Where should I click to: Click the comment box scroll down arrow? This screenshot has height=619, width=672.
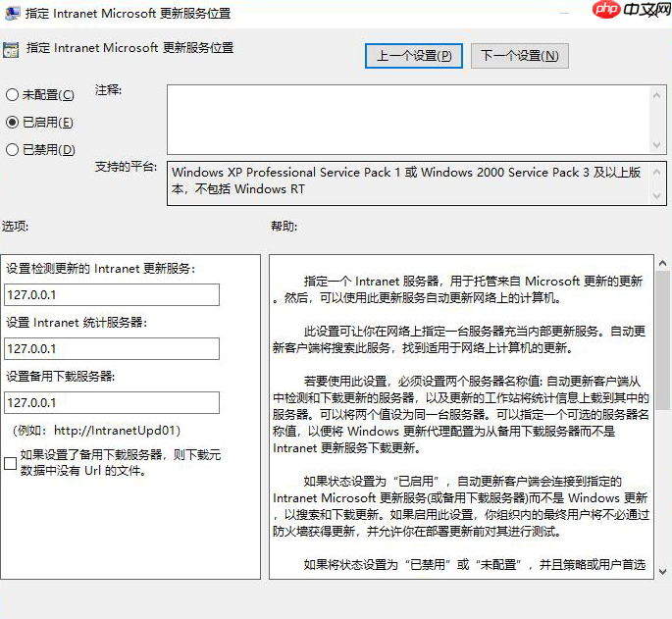coord(656,145)
